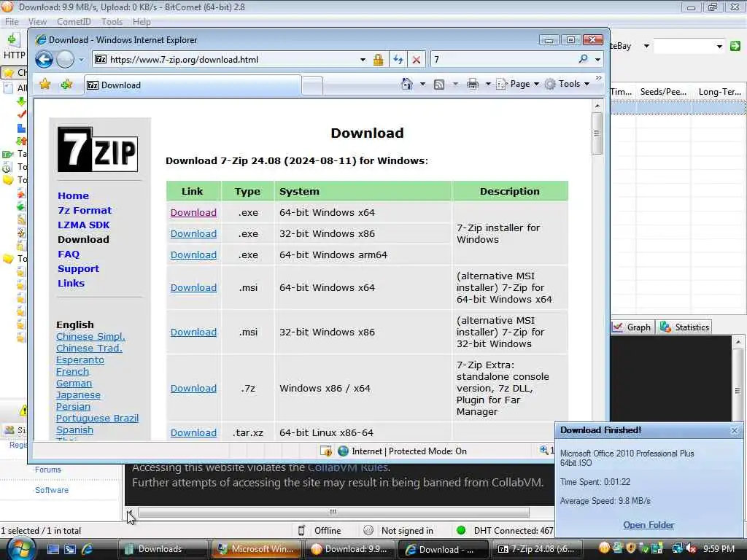This screenshot has height=560, width=747.
Task: Open the search provider dropdown arrow
Action: [x=597, y=60]
